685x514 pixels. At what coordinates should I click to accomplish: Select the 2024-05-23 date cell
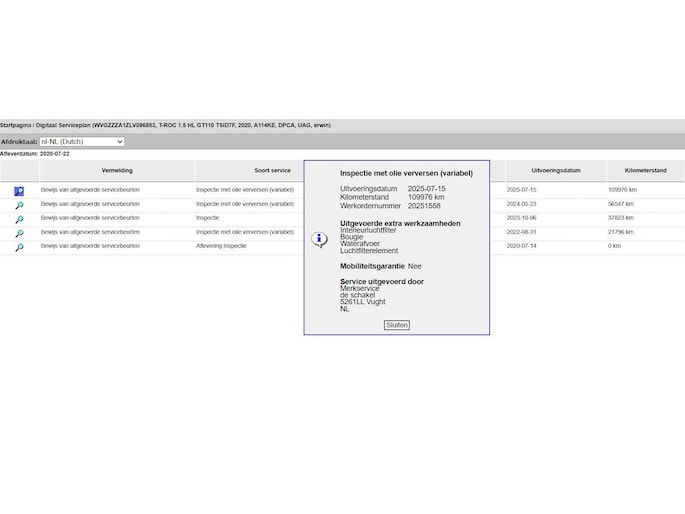pos(522,204)
